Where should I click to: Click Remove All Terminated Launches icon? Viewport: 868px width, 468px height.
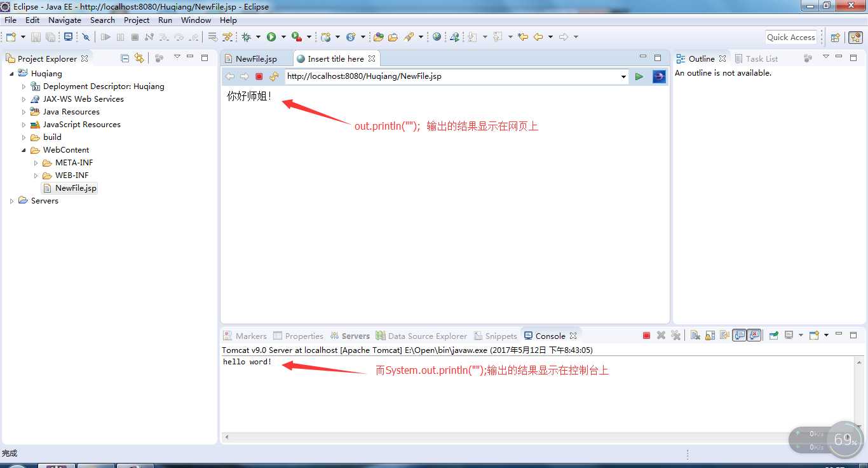point(675,335)
